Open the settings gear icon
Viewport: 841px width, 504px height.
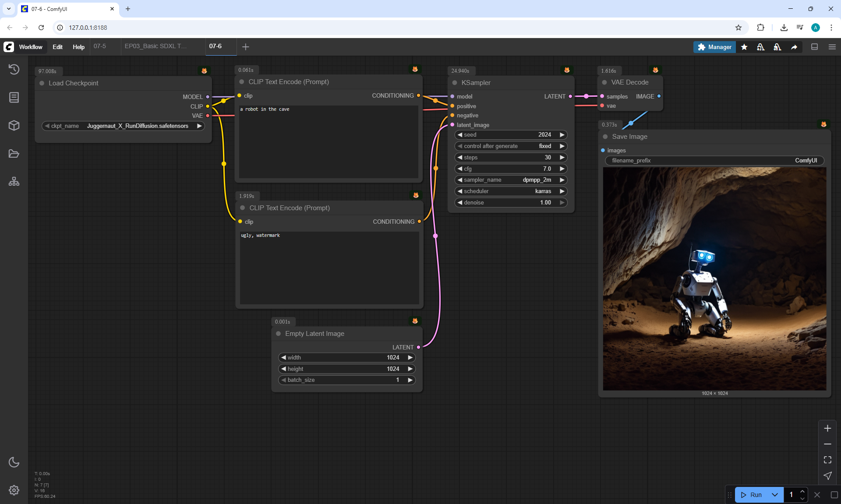click(14, 490)
